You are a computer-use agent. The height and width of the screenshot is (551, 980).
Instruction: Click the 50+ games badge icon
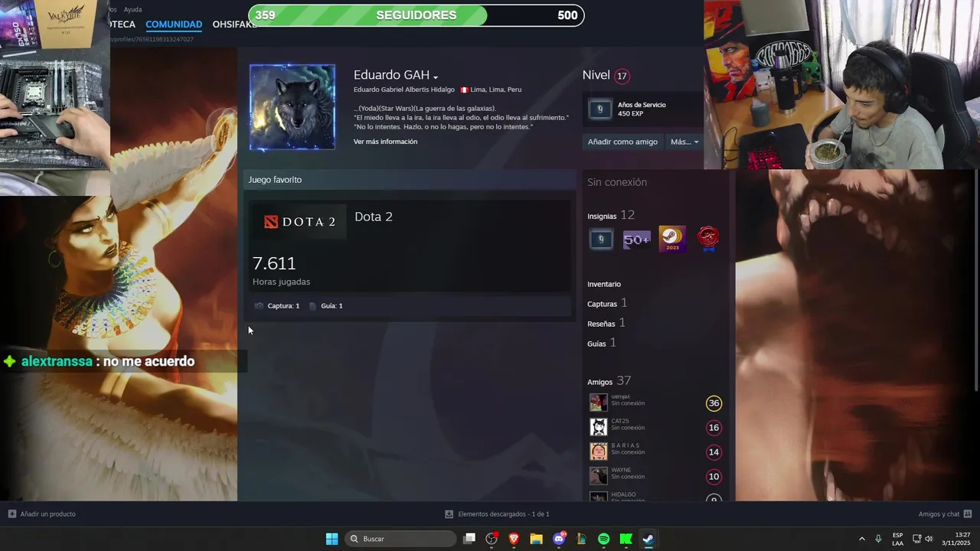[x=636, y=240]
